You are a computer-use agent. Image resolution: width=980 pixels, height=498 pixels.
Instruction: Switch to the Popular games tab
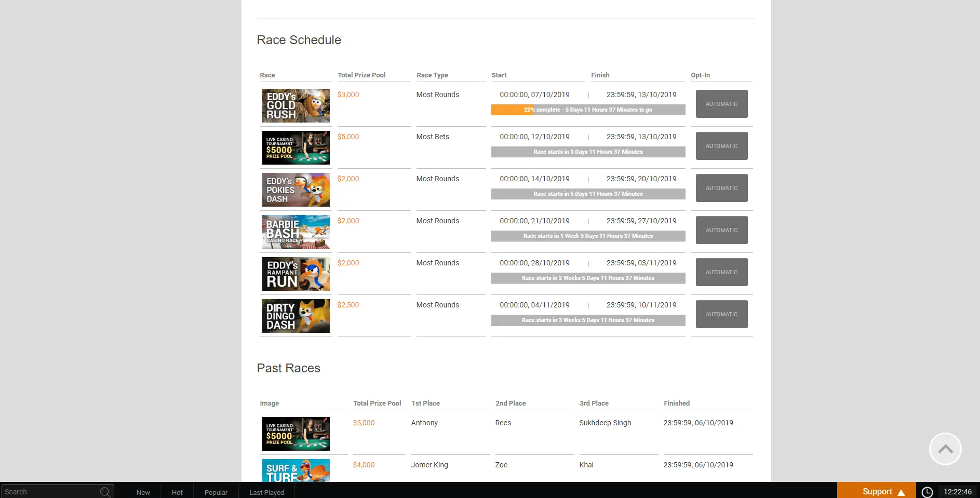(x=216, y=492)
